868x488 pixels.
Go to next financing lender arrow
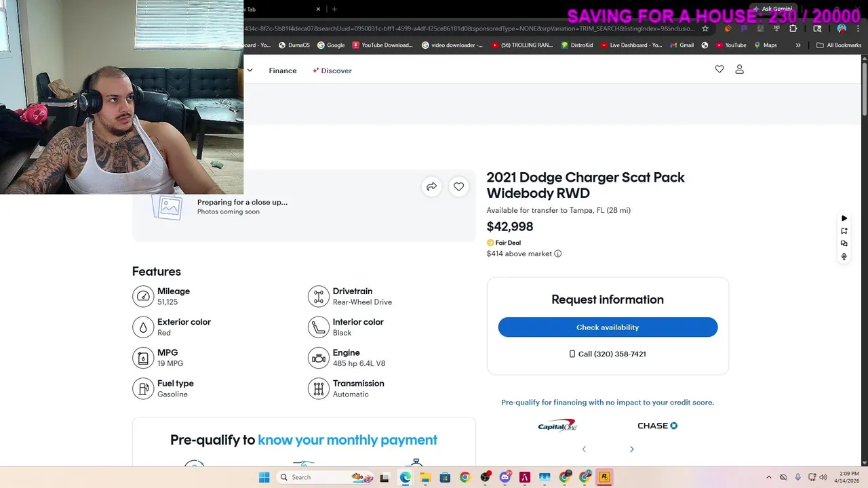631,449
